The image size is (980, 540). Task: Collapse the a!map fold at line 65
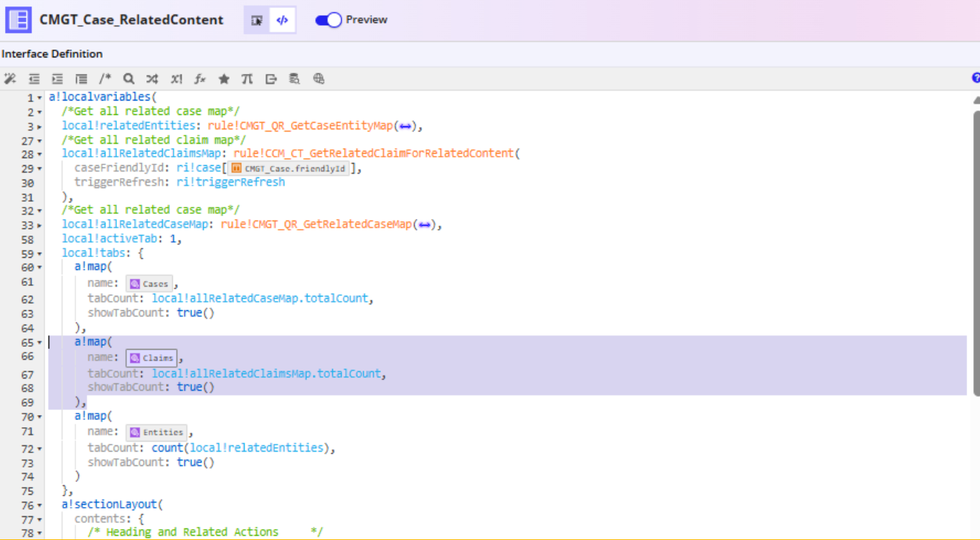(x=39, y=343)
